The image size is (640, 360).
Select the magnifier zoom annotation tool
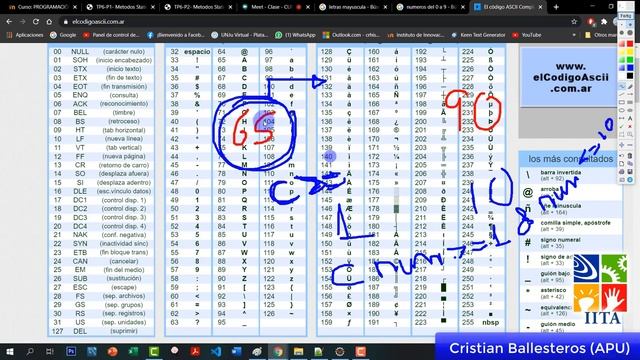pos(630,134)
